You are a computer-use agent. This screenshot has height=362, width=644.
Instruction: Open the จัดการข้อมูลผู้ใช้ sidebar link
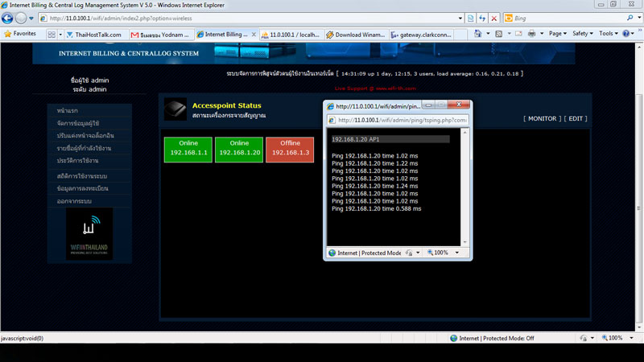[78, 123]
